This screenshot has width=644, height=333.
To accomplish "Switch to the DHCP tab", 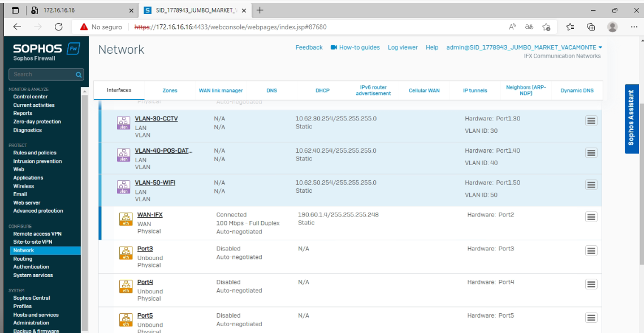I will 322,90.
